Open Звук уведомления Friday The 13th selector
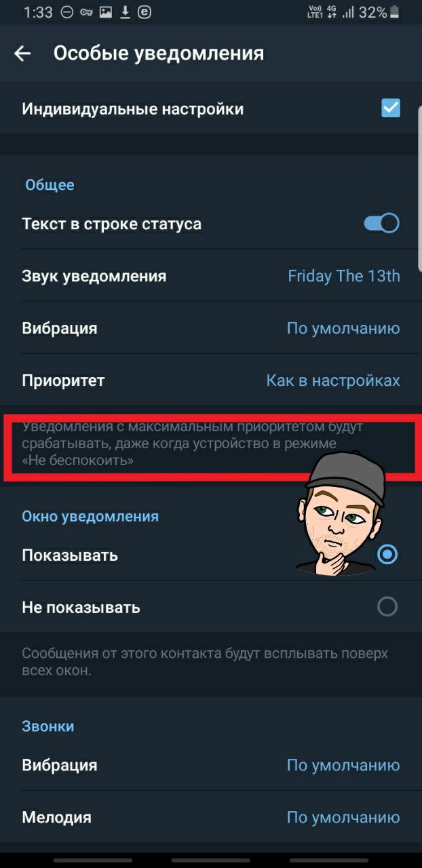 [x=211, y=276]
